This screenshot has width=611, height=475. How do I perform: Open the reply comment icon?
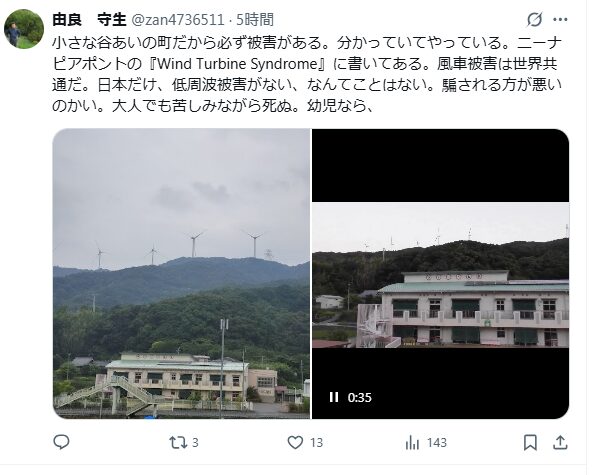click(x=61, y=442)
